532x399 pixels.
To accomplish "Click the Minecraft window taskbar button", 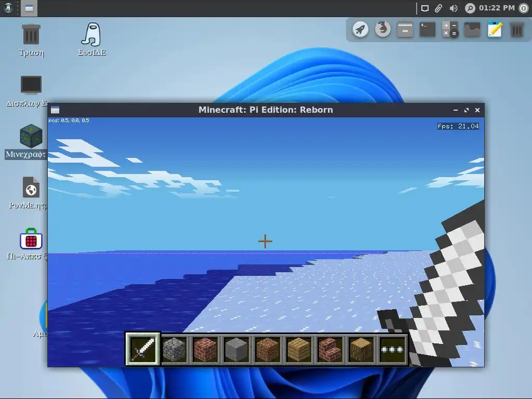I will (x=29, y=8).
